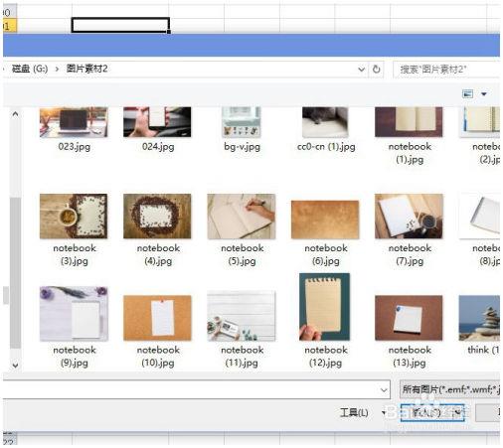The width and height of the screenshot is (503, 448).
Task: Click the search 图片素材2 input field
Action: tap(446, 70)
